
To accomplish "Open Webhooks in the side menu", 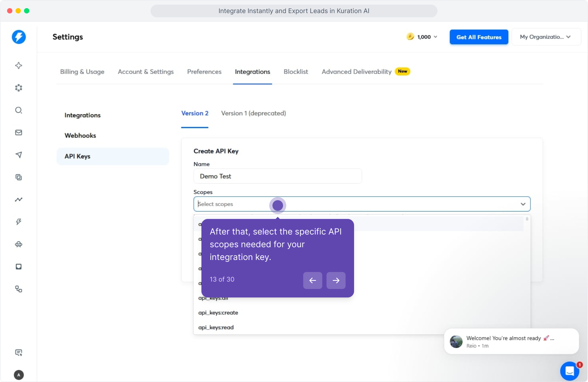I will point(80,135).
